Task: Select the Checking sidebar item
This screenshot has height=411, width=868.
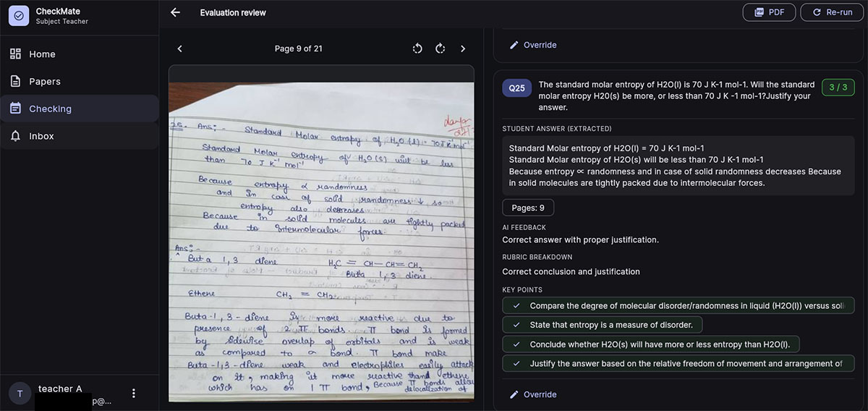Action: (80, 109)
